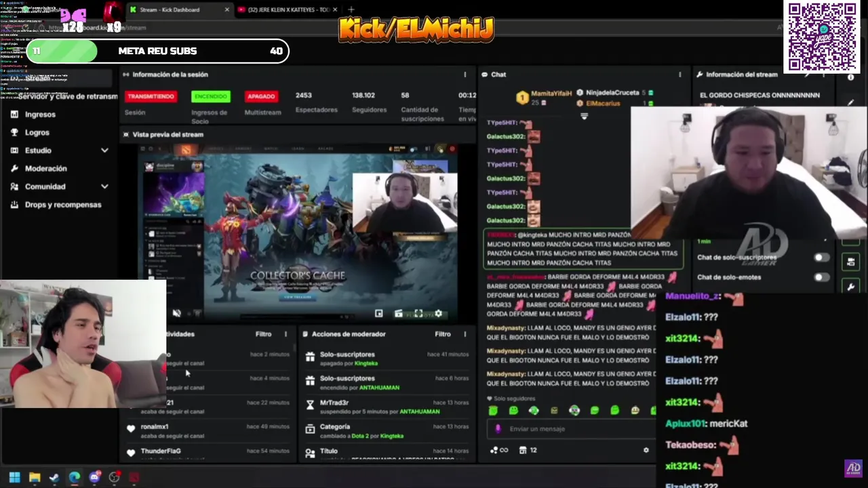Click the APAGADO Multistream badge
This screenshot has width=868, height=488.
click(261, 96)
